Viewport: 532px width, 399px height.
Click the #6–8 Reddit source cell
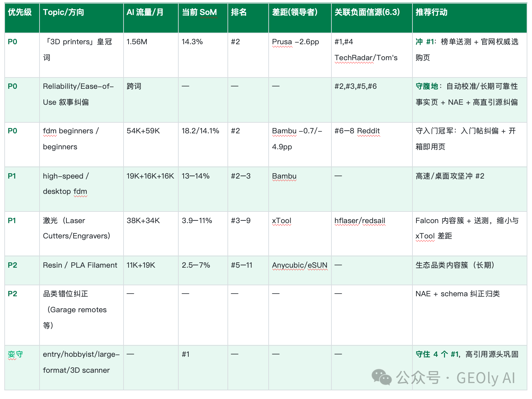pos(372,144)
